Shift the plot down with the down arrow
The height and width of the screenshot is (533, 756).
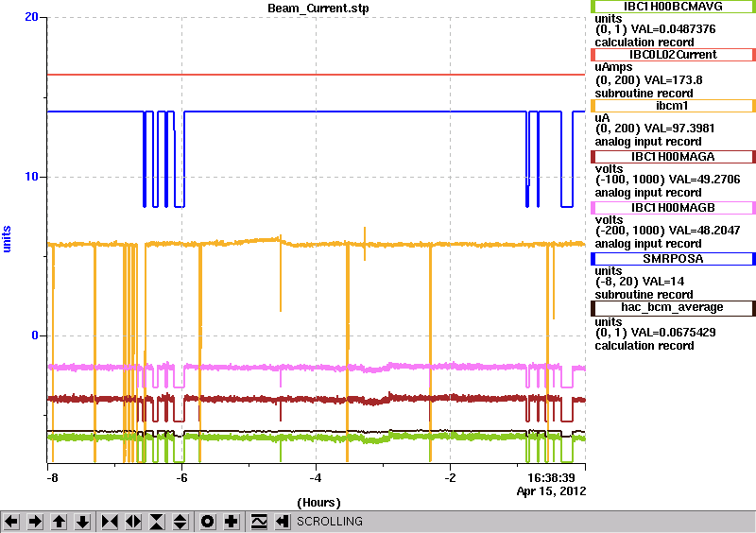click(83, 522)
